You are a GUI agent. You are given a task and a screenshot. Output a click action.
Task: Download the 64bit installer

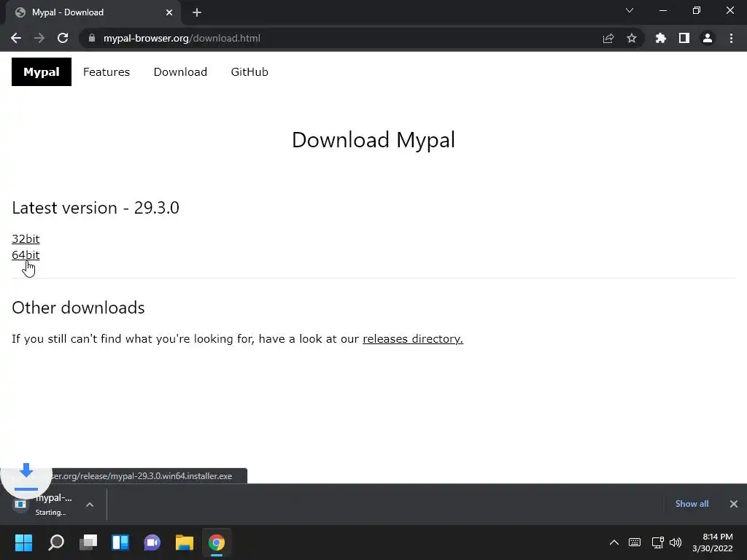(x=26, y=254)
